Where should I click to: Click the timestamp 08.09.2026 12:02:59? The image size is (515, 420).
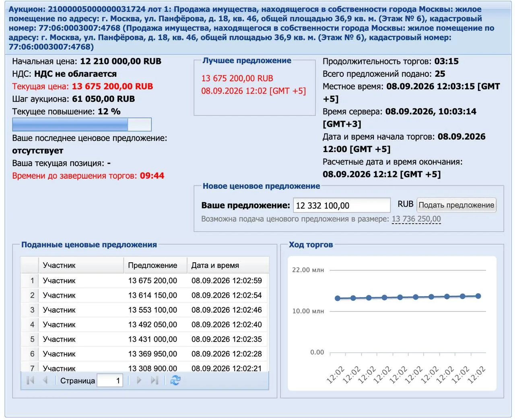[x=227, y=280]
